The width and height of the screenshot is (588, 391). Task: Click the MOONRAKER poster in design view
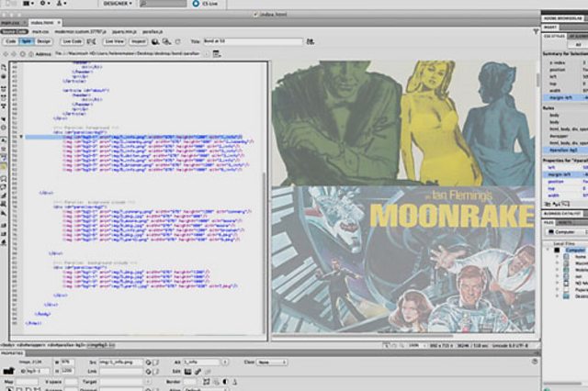tap(403, 259)
